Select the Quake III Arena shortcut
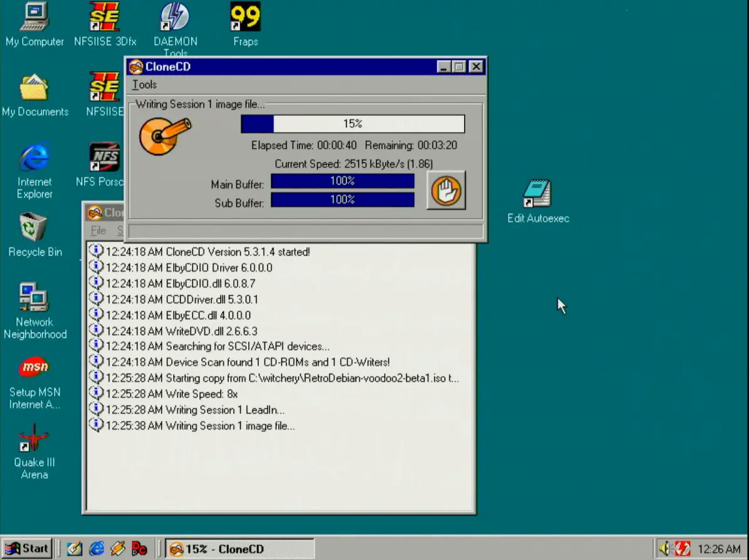Viewport: 749px width, 560px height. 34,451
